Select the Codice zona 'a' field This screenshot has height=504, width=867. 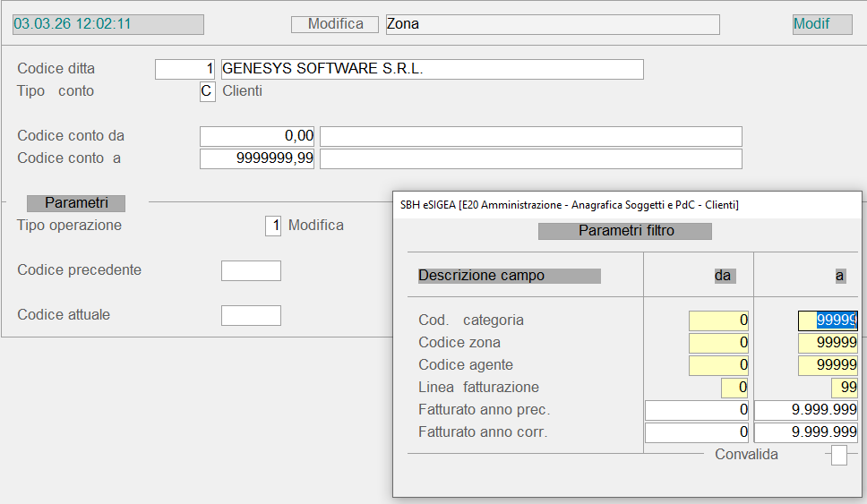(x=828, y=343)
